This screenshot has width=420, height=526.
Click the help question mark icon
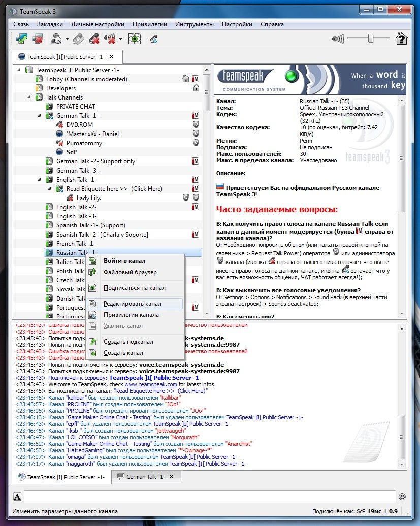(401, 39)
